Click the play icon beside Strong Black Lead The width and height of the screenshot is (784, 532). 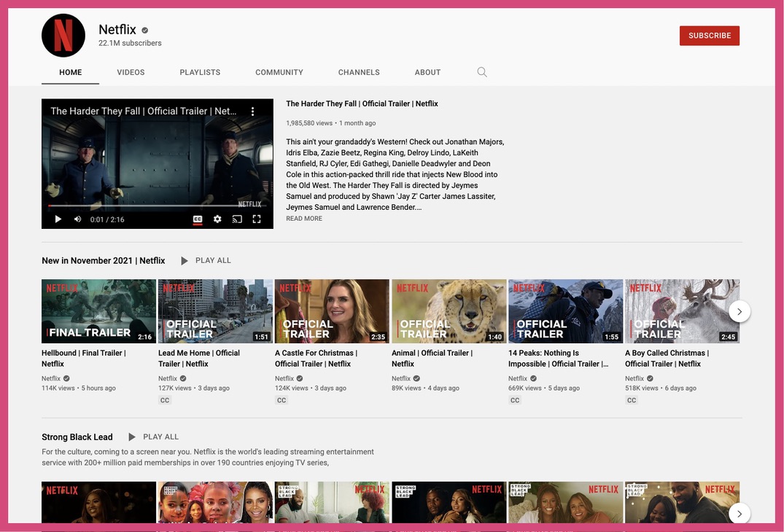(x=132, y=437)
